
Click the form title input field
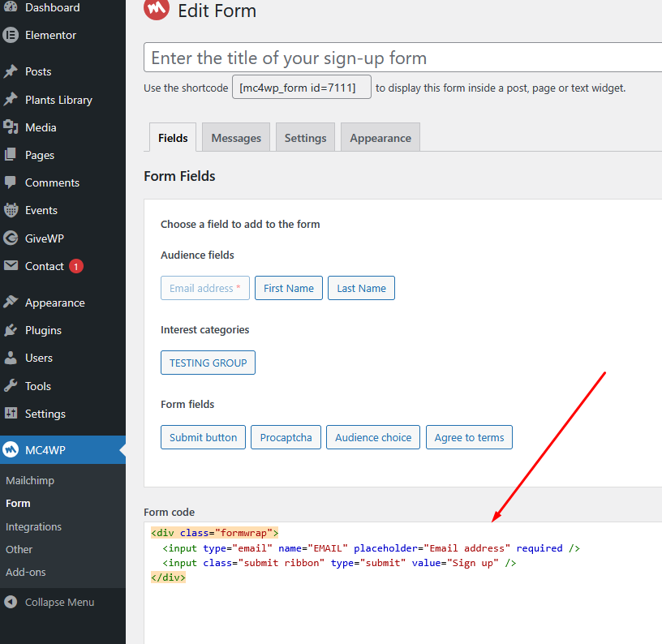pos(402,58)
